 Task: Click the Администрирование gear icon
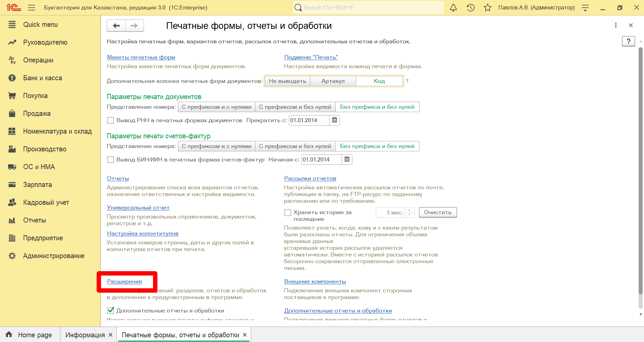coord(12,256)
